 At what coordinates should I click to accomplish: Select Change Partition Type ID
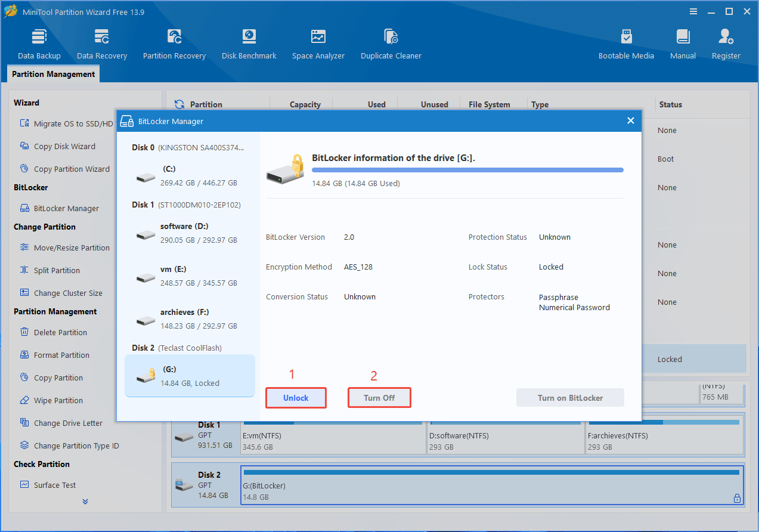pyautogui.click(x=69, y=446)
